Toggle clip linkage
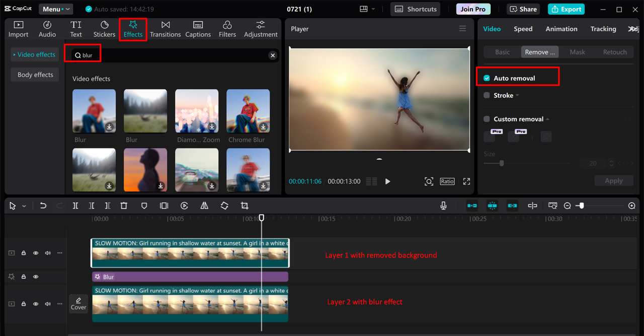The image size is (644, 336). pyautogui.click(x=512, y=206)
